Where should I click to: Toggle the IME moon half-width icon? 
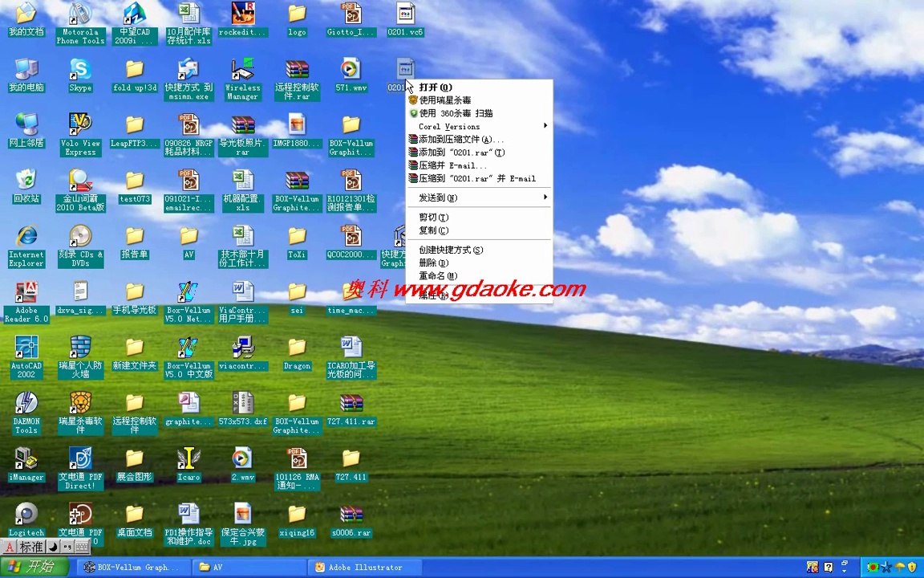(52, 547)
